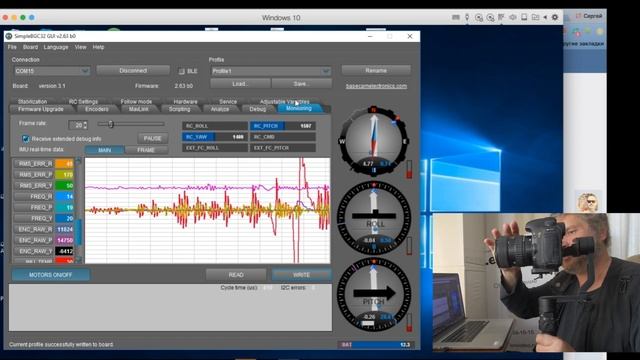Click variable list scroll-down arrow
Screen dimensions: 640x360
78,260
